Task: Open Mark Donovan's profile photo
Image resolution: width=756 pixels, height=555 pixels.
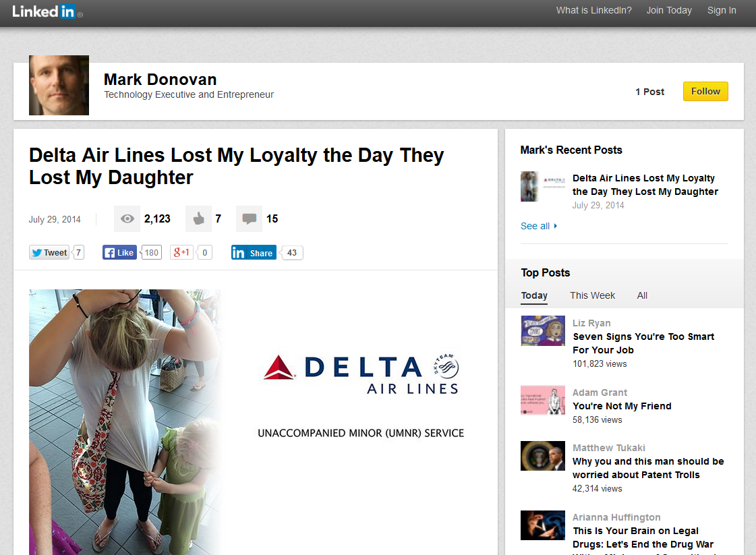Action: pos(59,86)
